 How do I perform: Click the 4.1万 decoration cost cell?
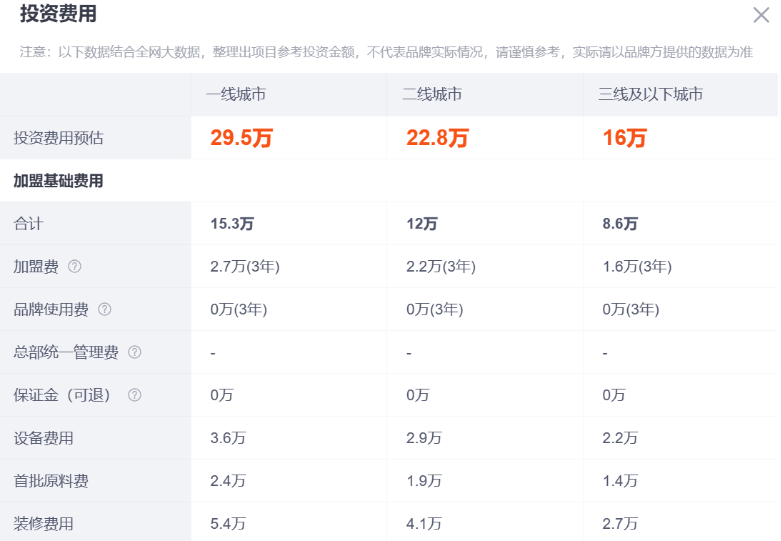(x=424, y=524)
